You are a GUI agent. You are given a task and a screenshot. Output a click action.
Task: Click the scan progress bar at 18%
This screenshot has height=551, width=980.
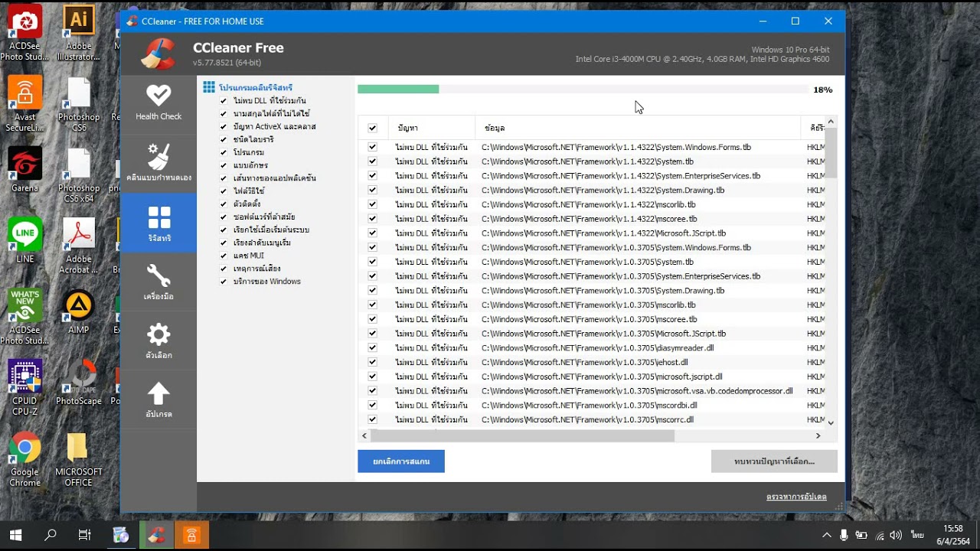pyautogui.click(x=582, y=90)
